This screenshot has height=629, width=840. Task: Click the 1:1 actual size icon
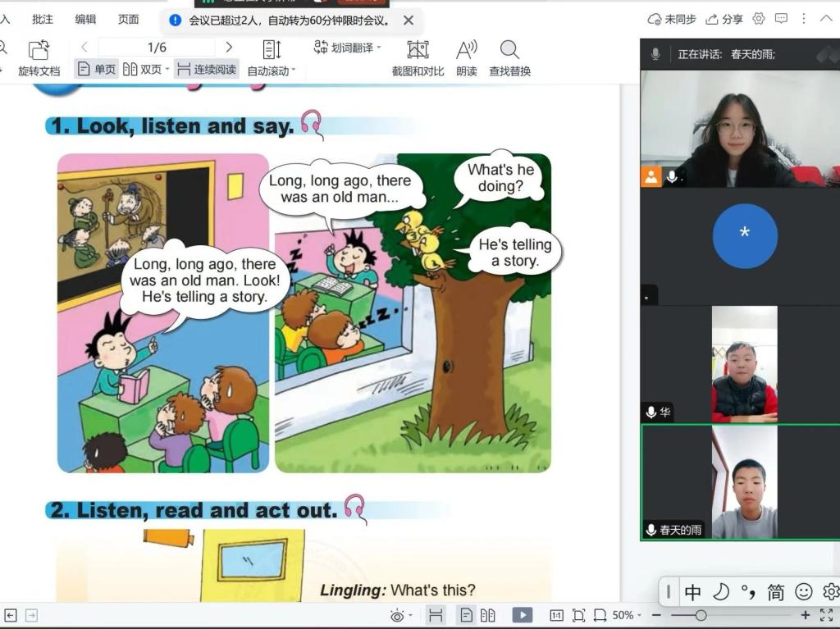pos(556,615)
